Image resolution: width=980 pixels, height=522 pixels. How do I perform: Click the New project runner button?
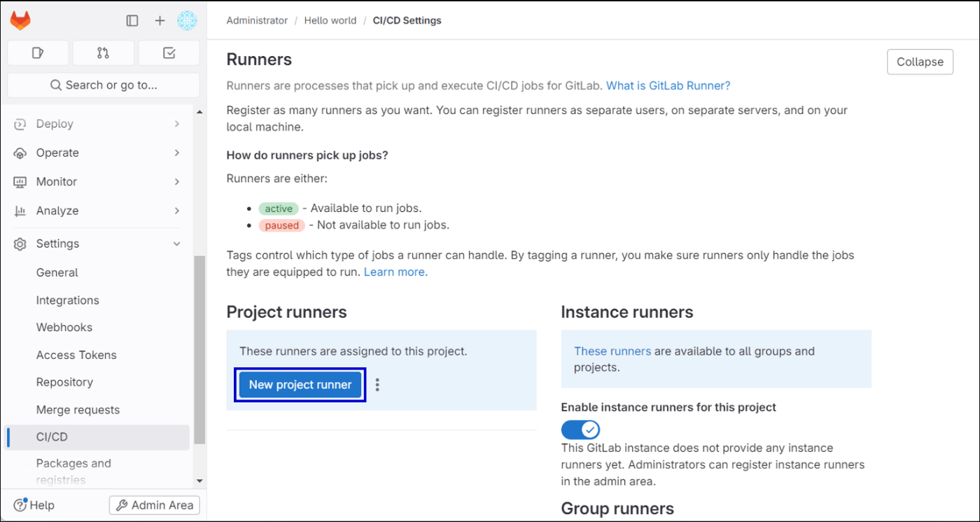tap(300, 385)
